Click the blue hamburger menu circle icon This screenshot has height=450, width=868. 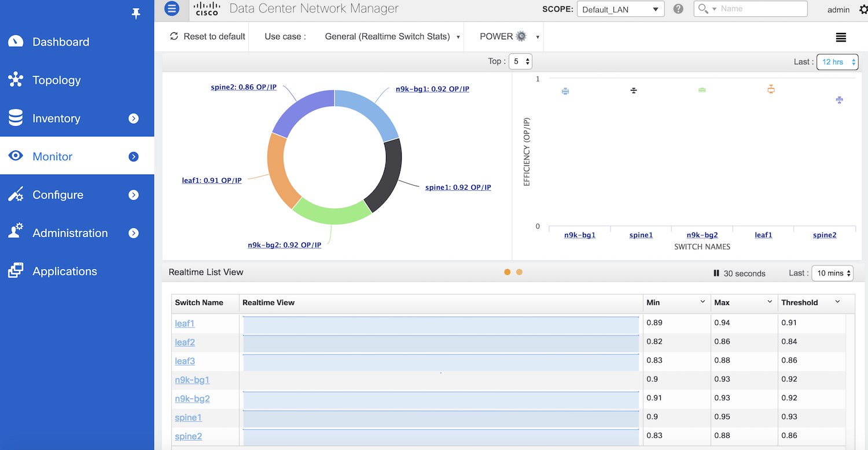point(172,9)
